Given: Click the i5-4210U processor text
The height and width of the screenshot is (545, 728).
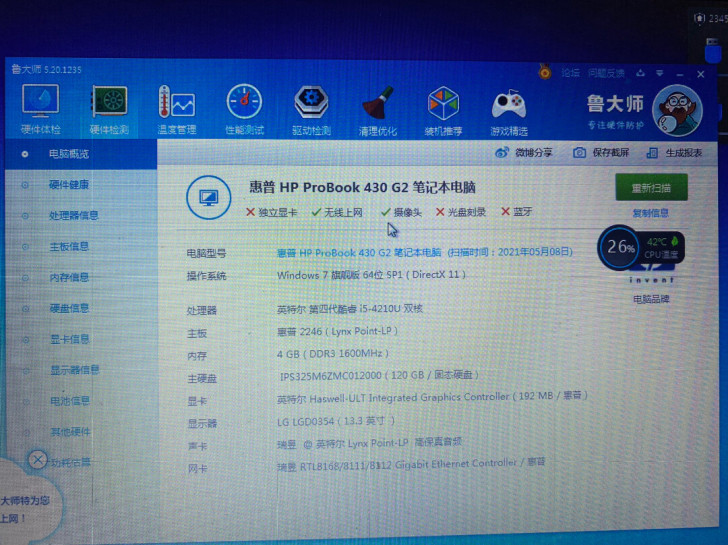Looking at the screenshot, I should point(350,309).
